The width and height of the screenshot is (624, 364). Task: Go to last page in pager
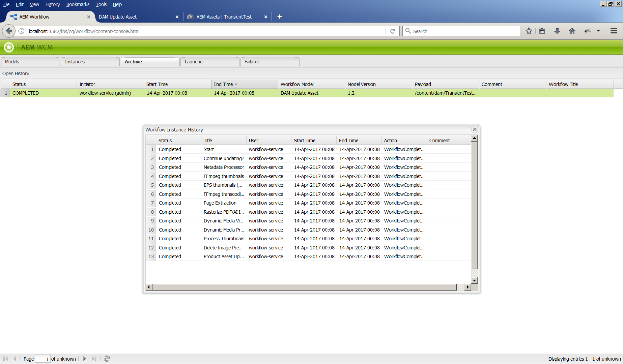(94, 359)
